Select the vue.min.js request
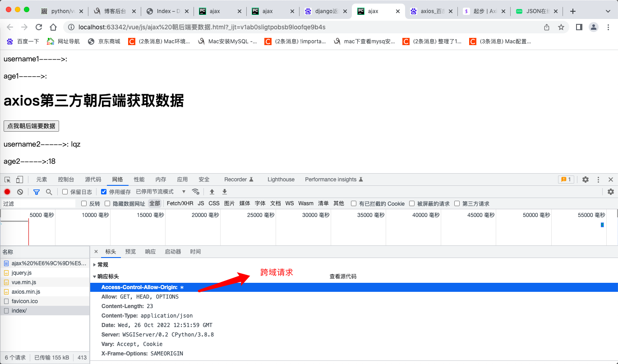The image size is (618, 364). tap(45, 282)
